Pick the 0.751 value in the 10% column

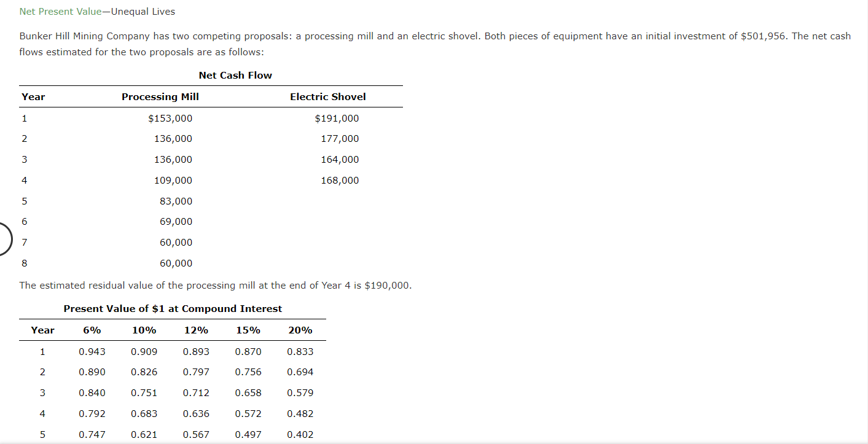pos(144,393)
